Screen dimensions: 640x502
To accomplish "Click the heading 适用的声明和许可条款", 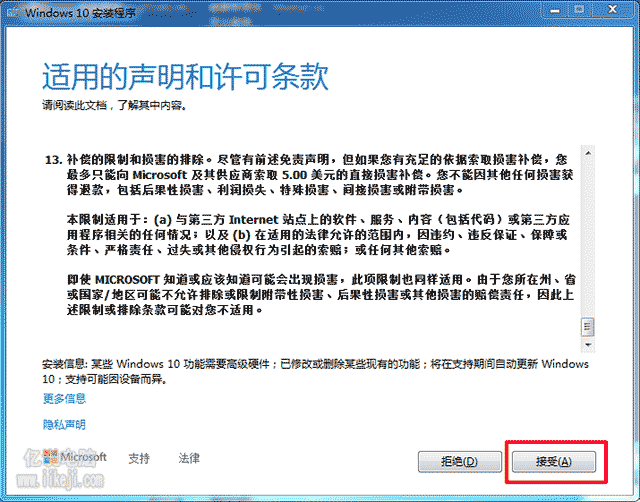I will point(185,76).
